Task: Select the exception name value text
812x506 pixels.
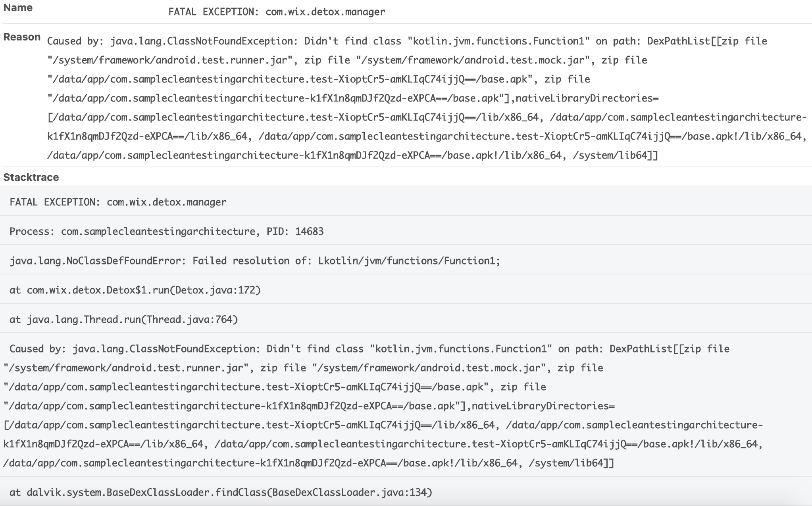Action: tap(277, 12)
